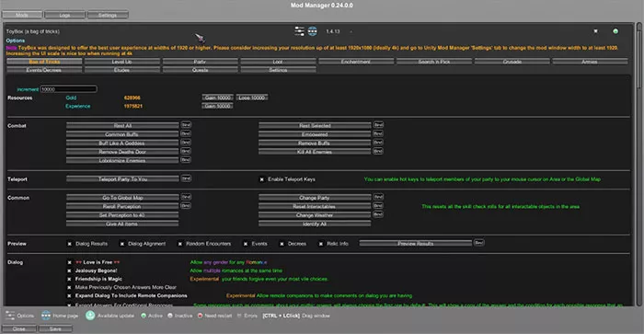Click the vertical scrollbar on the right
This screenshot has height=334, width=644.
pos(639,165)
